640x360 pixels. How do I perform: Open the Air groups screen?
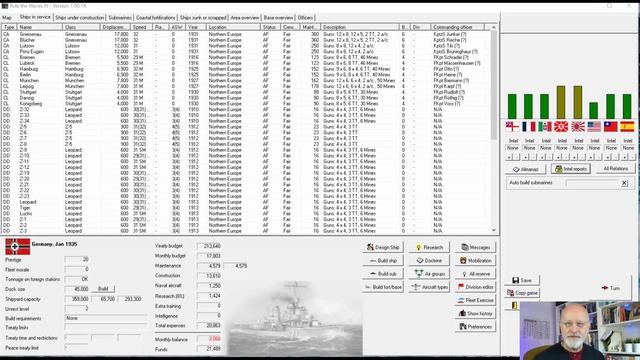pos(429,274)
